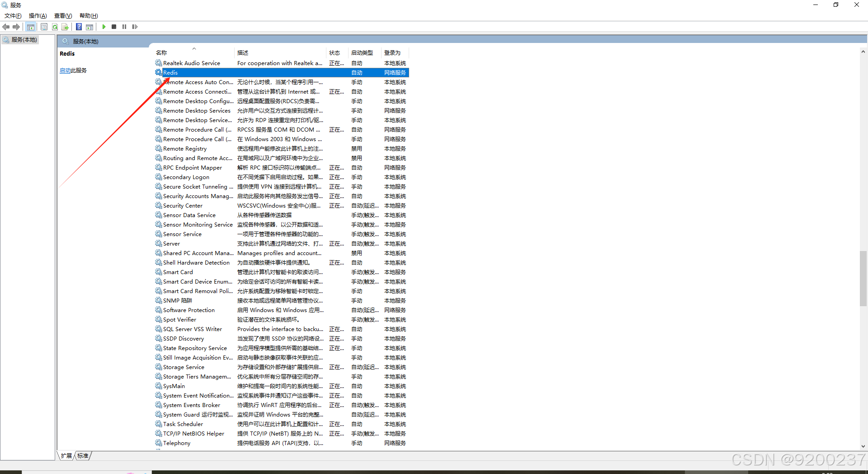Viewport: 868px width, 474px height.
Task: Select the Redis service row
Action: pyautogui.click(x=281, y=72)
